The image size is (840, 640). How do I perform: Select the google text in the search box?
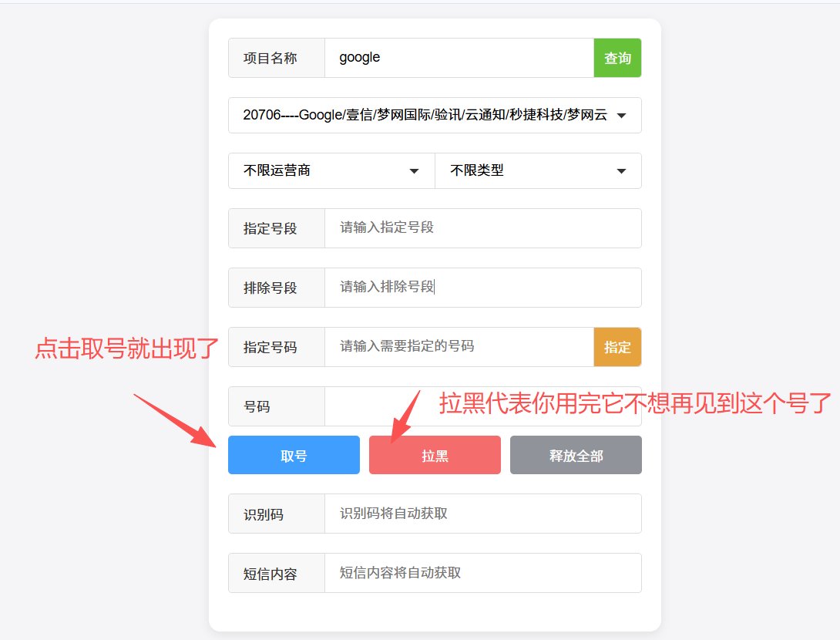tap(358, 57)
